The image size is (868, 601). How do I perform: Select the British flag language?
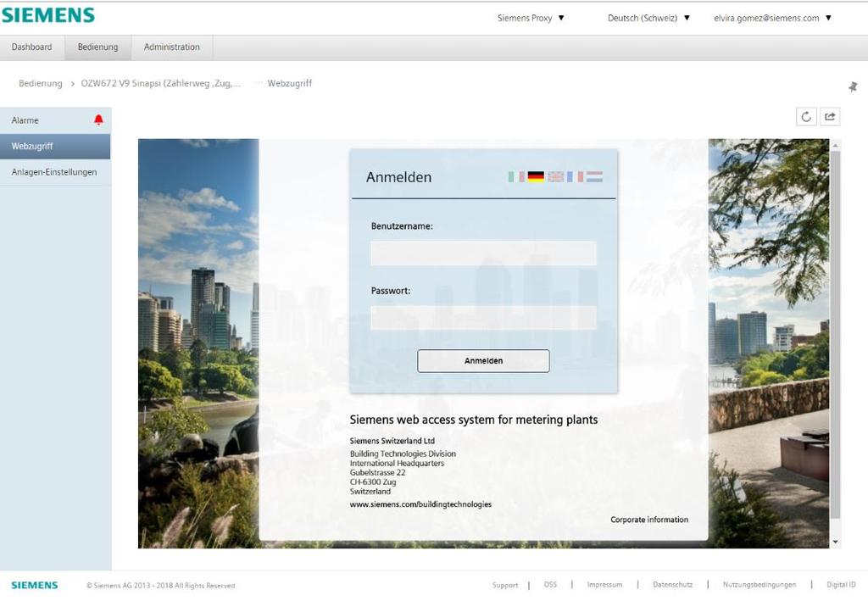click(556, 176)
